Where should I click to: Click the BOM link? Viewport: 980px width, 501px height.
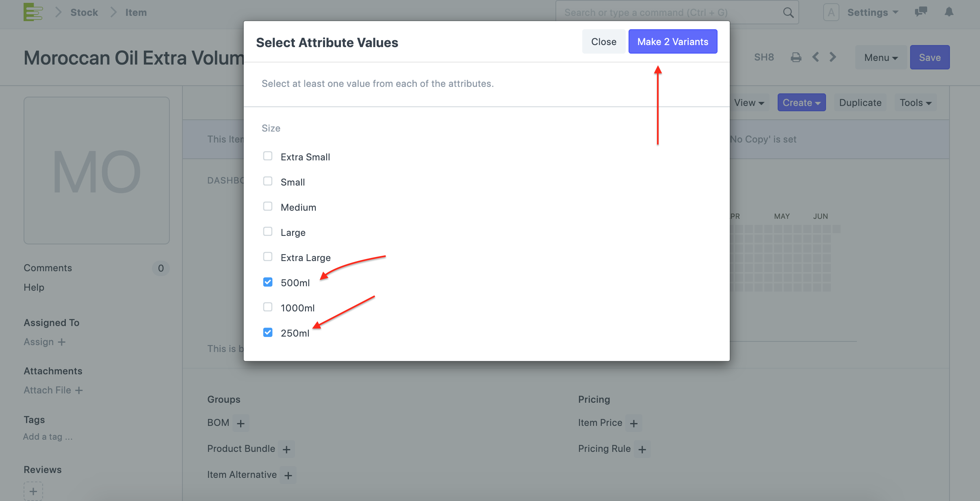coord(218,423)
